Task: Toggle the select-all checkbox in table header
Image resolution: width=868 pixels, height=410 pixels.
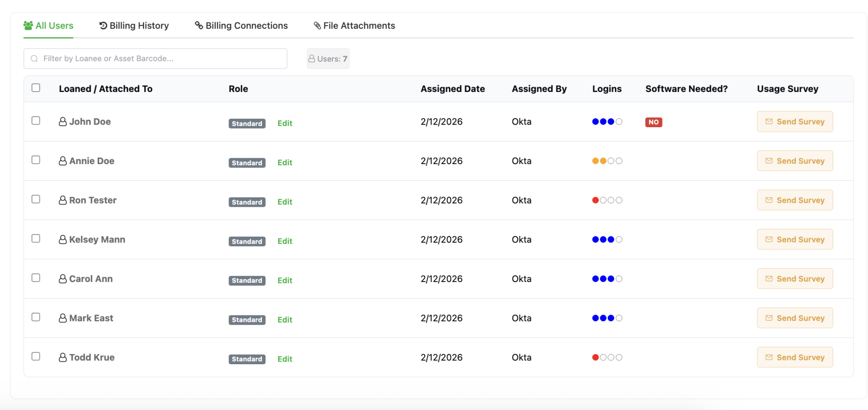Action: click(x=36, y=88)
